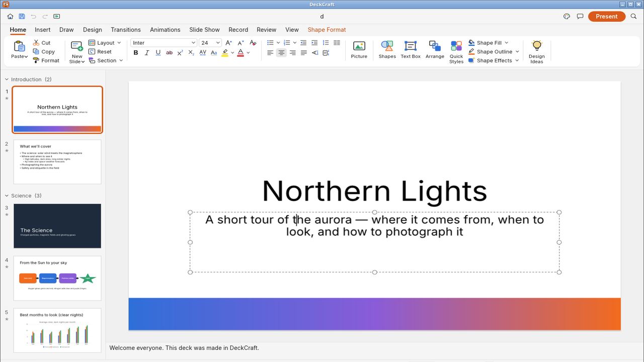Toggle bold formatting
Screen dimensions: 644x362
point(136,52)
